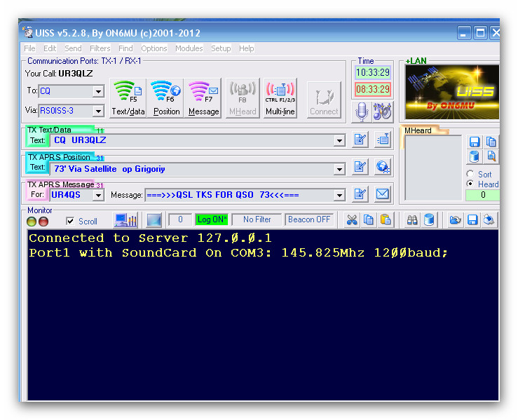Click the TX Text/Data multi-line send icon
518x420 pixels.
point(383,140)
